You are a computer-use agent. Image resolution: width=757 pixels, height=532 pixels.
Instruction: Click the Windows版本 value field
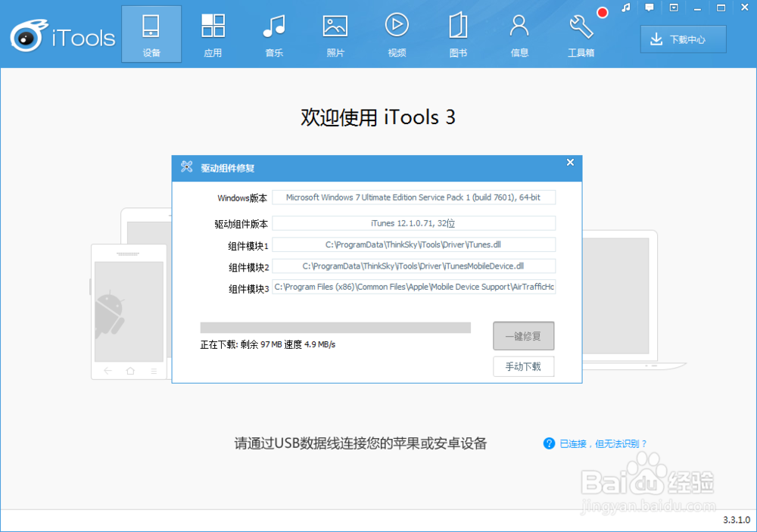click(414, 198)
